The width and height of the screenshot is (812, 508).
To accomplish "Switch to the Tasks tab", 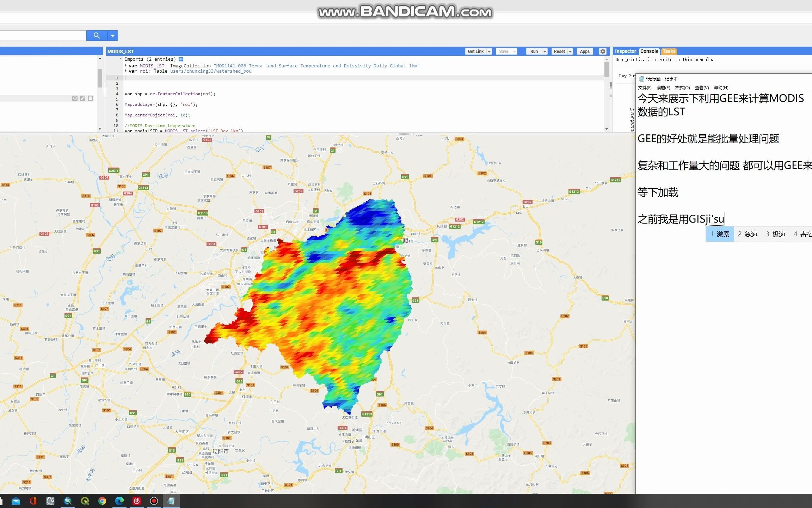I will pos(669,51).
